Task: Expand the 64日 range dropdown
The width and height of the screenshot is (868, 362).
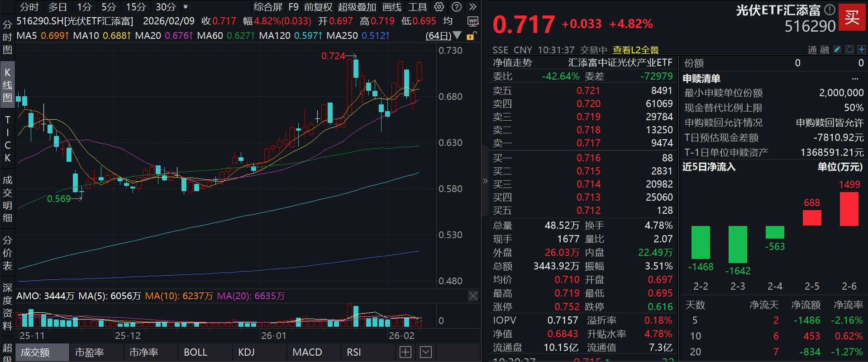Action: coord(458,35)
